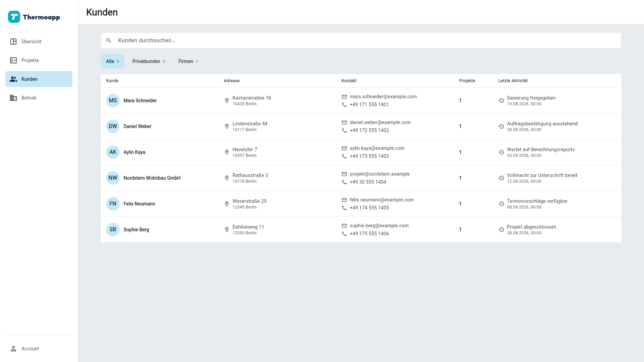Click history icon next to Sanierung freigegeben

point(501,101)
